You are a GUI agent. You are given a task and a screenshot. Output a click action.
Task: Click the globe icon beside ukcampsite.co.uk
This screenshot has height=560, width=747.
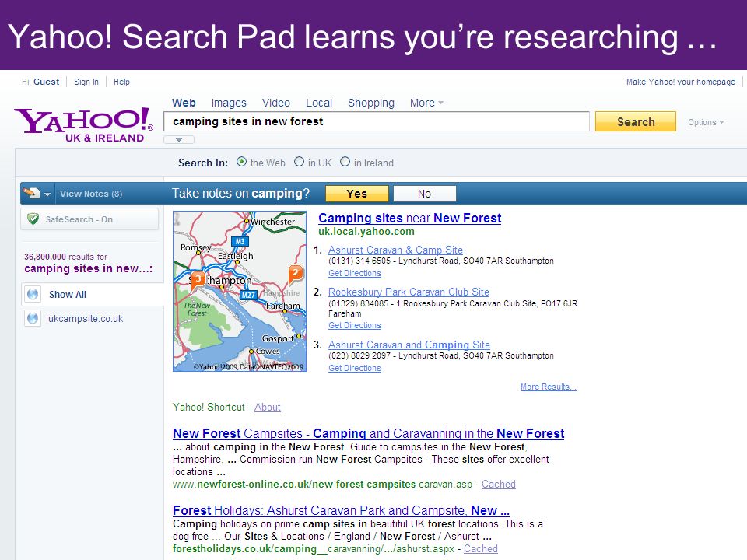click(33, 318)
